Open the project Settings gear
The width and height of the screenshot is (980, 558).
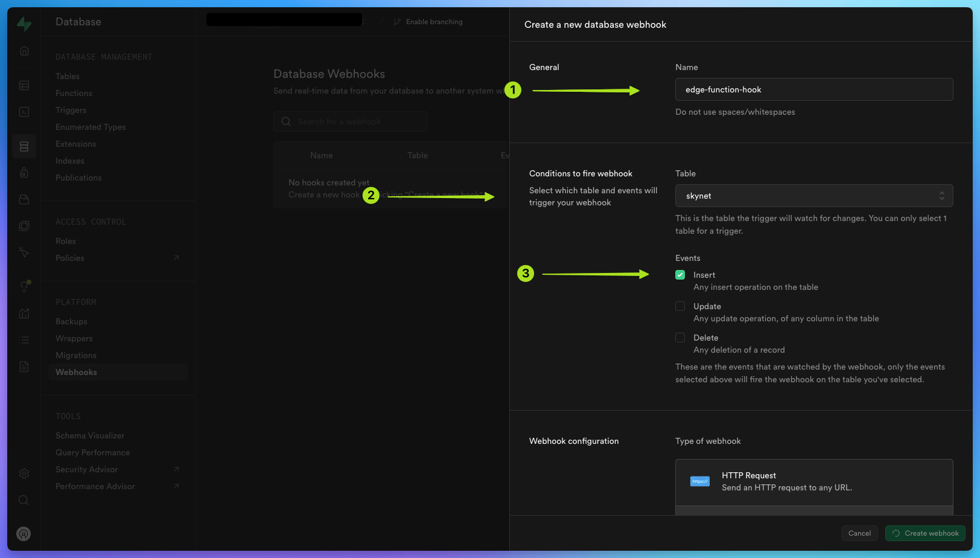pos(24,473)
